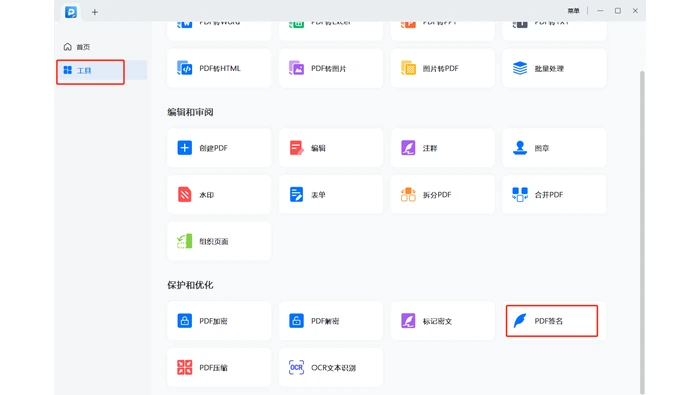Choose the 图章 stamp tool

coord(554,148)
